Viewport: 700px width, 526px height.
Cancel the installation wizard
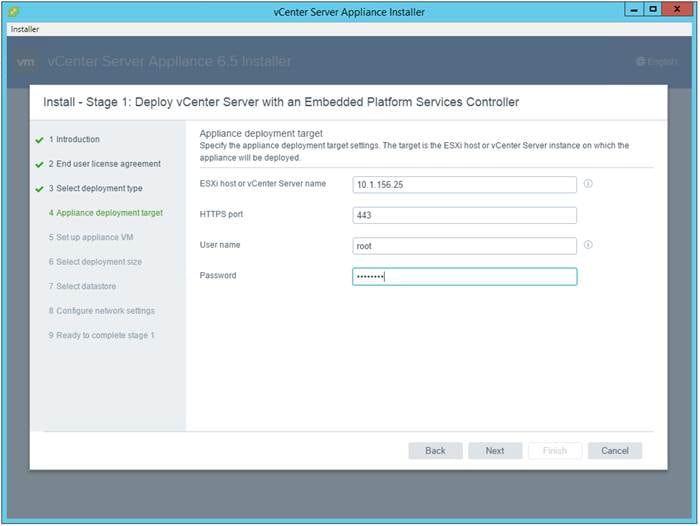(615, 451)
